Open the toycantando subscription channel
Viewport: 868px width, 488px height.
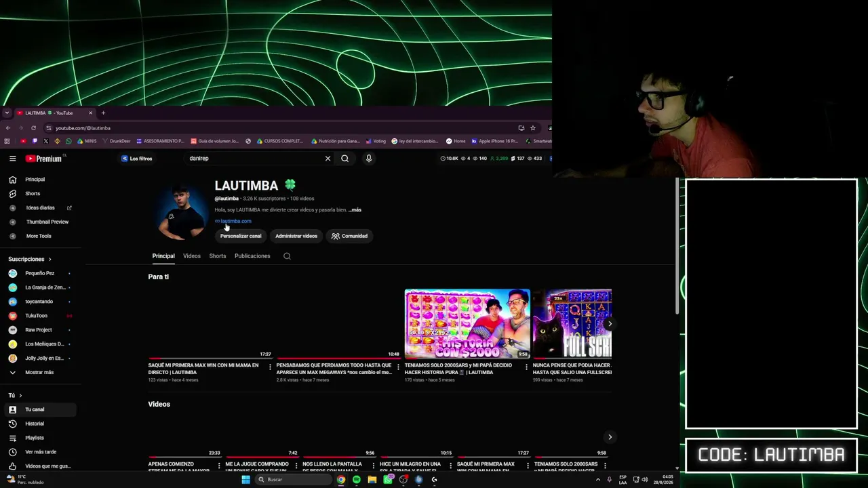41,302
